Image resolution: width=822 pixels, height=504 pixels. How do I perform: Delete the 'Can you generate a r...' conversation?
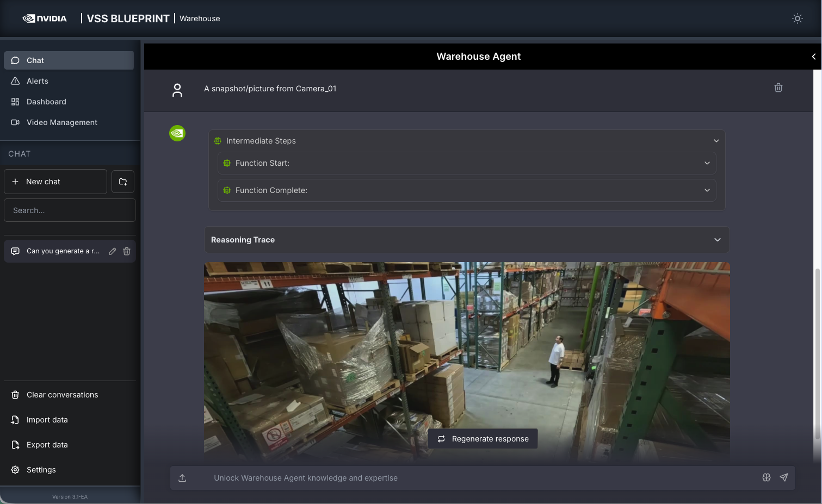tap(127, 251)
